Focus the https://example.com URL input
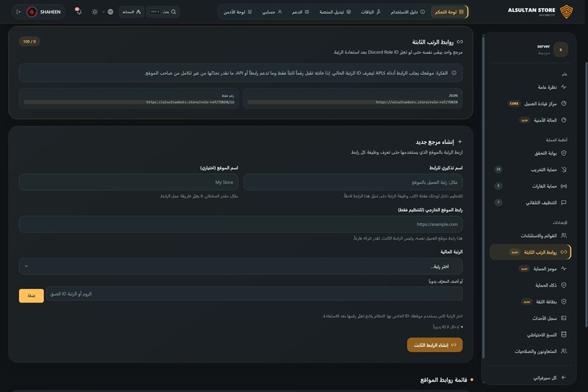The image size is (588, 392). pyautogui.click(x=241, y=224)
